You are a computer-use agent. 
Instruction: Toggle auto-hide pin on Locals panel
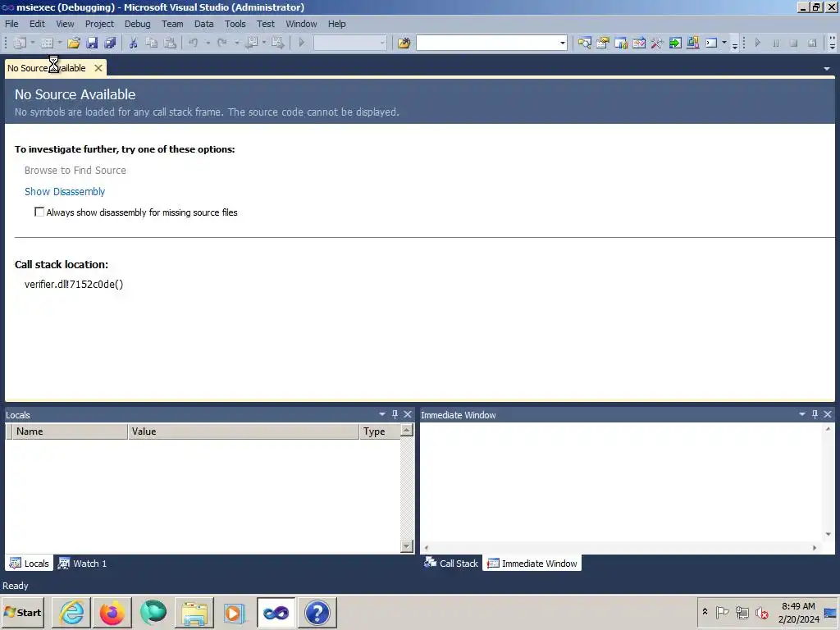(395, 414)
